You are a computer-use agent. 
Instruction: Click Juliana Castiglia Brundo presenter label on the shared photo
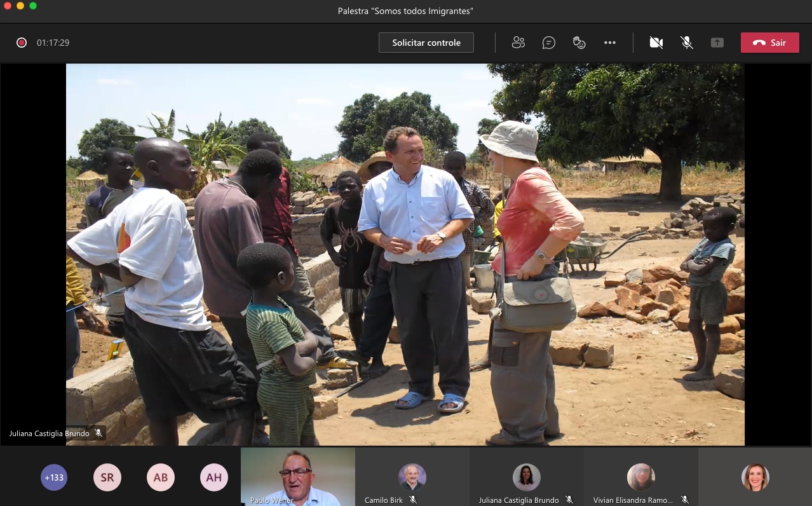pos(49,434)
